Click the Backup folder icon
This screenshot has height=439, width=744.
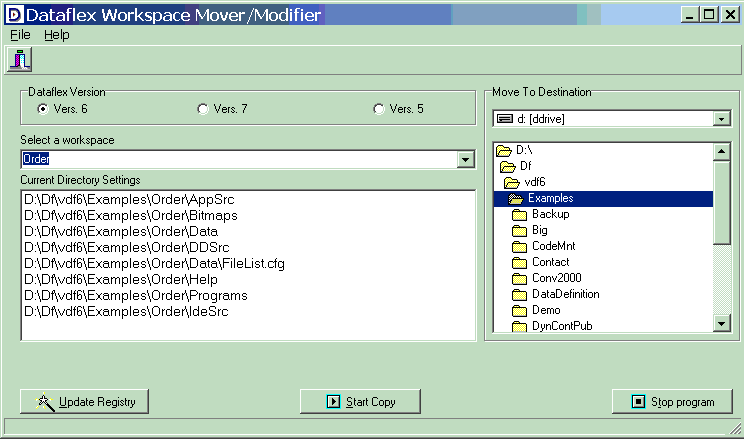pos(520,215)
